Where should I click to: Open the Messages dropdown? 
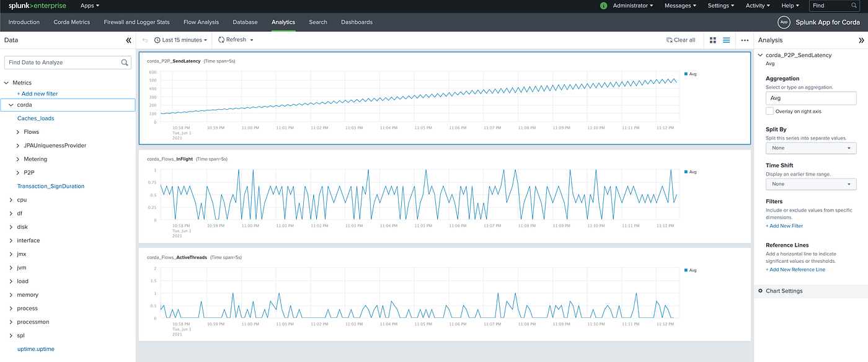pyautogui.click(x=680, y=6)
